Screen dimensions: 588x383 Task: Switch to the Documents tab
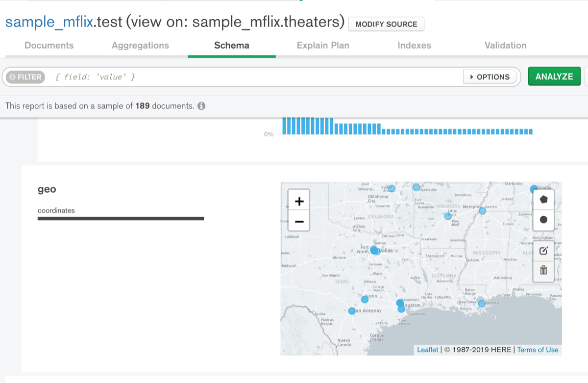point(49,45)
